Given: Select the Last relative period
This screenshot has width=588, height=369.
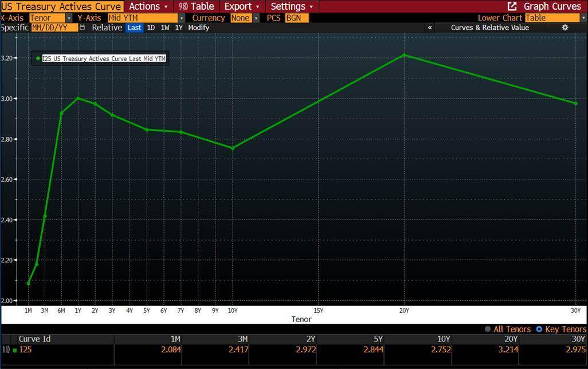Looking at the screenshot, I should [134, 28].
